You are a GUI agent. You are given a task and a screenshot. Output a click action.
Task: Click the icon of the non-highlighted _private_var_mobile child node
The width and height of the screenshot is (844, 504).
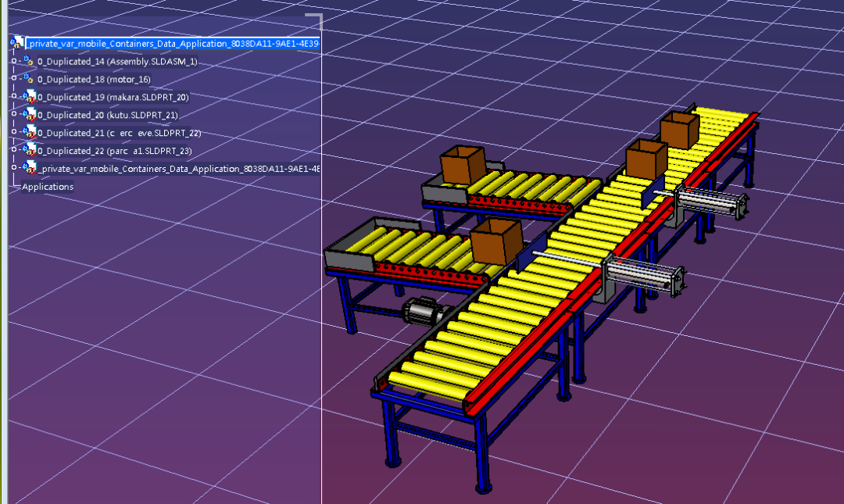[x=29, y=168]
